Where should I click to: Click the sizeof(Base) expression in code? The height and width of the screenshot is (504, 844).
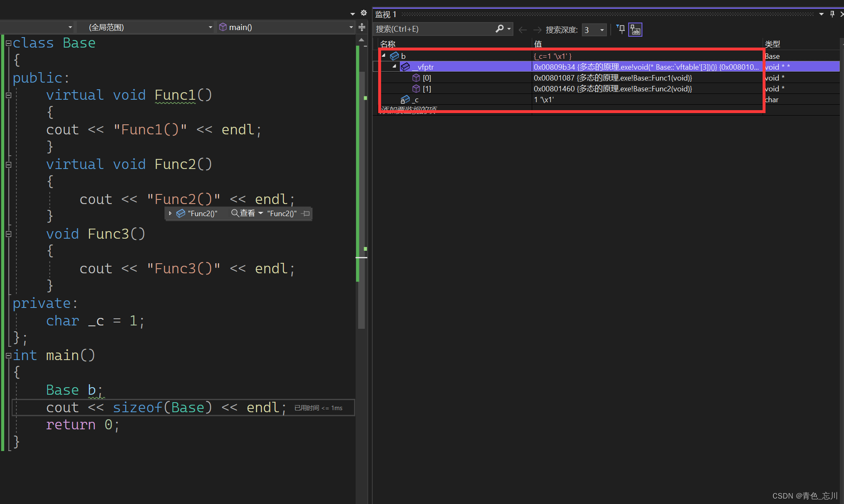[x=162, y=407]
